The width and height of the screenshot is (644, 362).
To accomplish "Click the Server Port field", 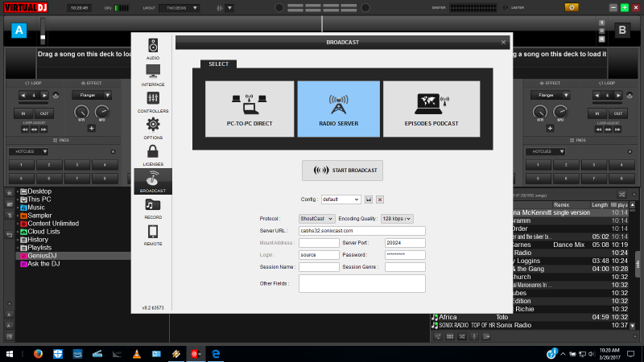I will click(405, 243).
